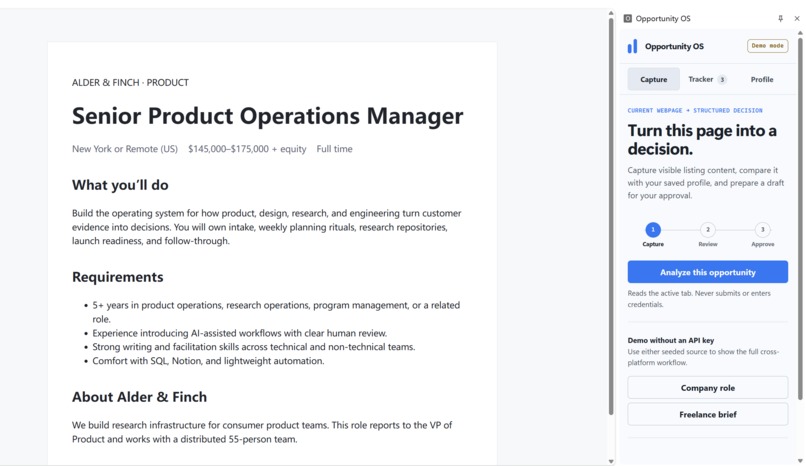Close the Opportunity OS side panel
This screenshot has height=466, width=806.
pos(797,18)
